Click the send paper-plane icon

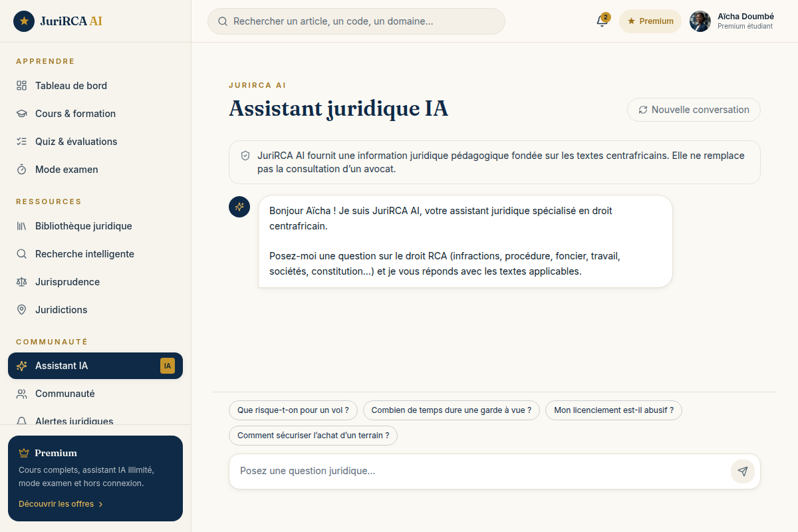pos(743,471)
